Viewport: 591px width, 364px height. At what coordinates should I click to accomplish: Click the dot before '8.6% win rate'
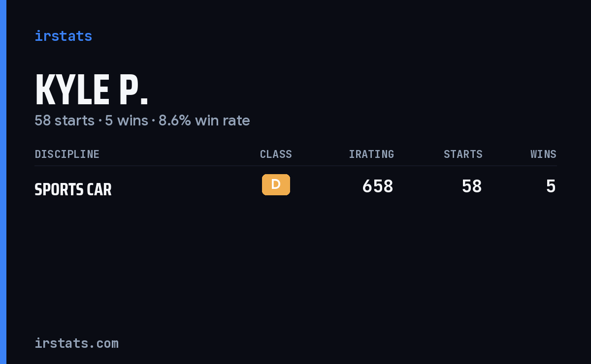point(153,121)
